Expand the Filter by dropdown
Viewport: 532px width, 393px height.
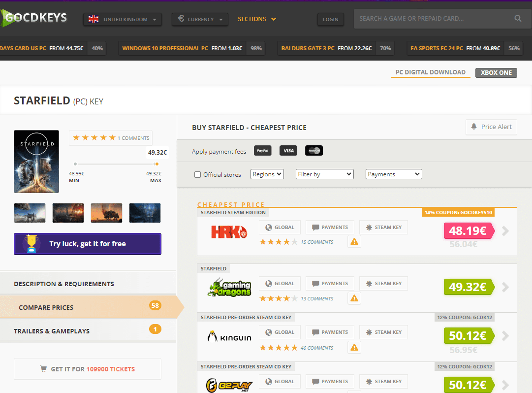(325, 174)
